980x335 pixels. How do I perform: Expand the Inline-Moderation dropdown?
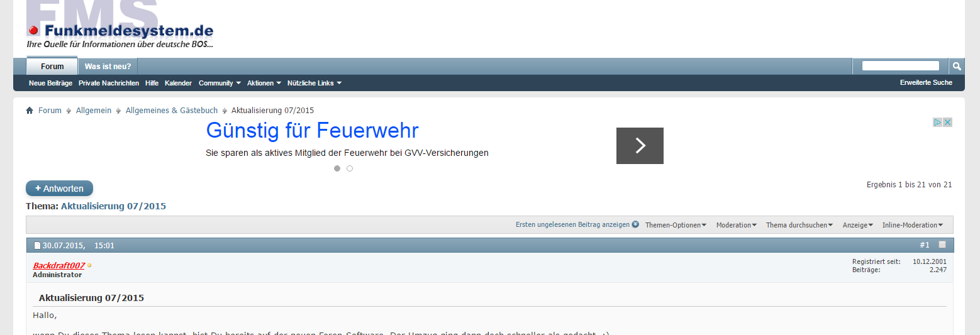[912, 225]
